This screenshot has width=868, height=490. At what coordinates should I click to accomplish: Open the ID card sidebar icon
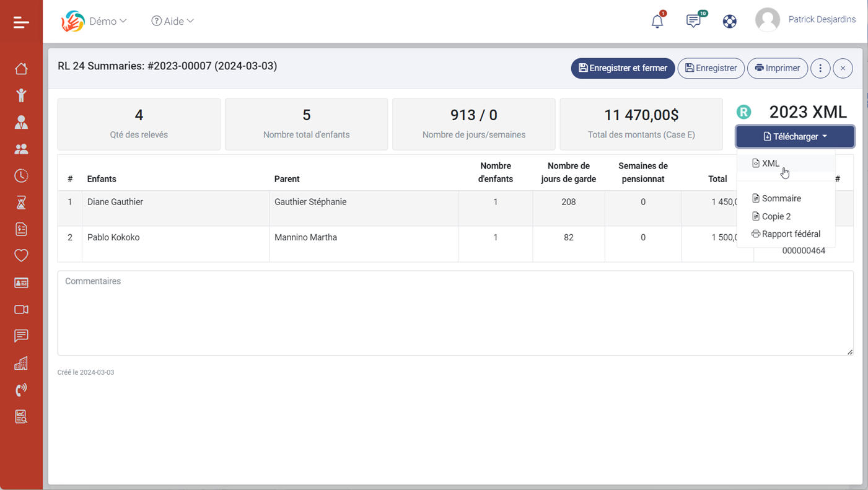tap(21, 282)
